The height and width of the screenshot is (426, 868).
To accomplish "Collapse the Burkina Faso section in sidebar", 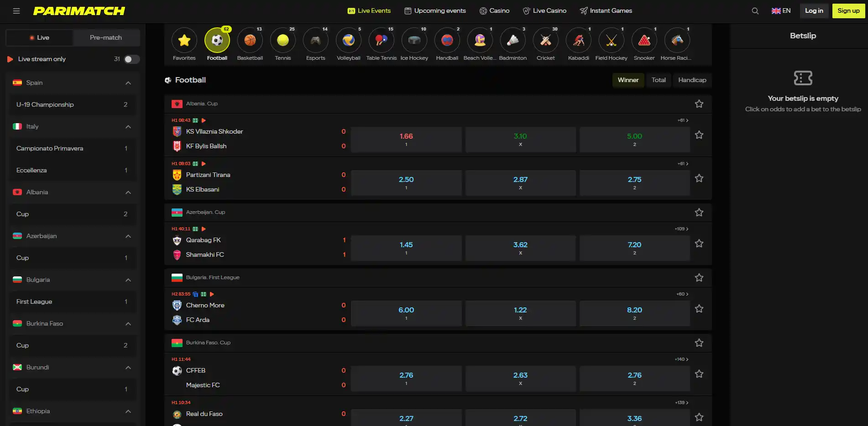I will [128, 324].
